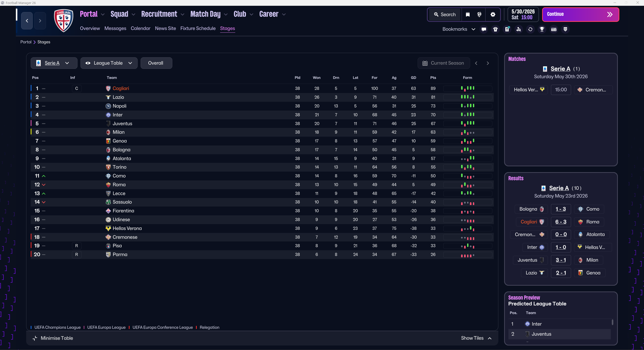
Task: Open the player search scouting icon
Action: 518,29
